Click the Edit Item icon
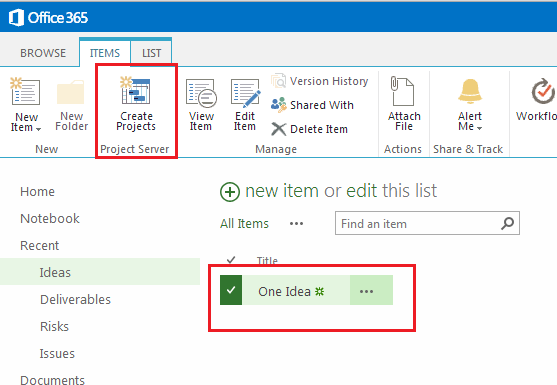Image resolution: width=557 pixels, height=385 pixels. click(245, 93)
